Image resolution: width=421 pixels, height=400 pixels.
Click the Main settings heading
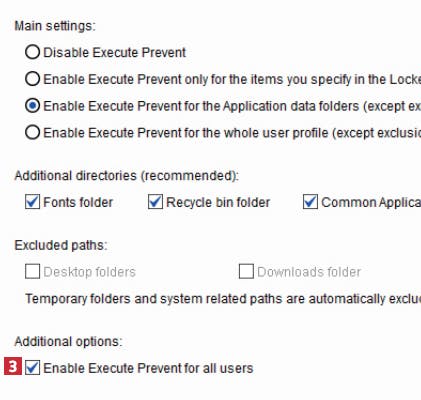pyautogui.click(x=55, y=26)
